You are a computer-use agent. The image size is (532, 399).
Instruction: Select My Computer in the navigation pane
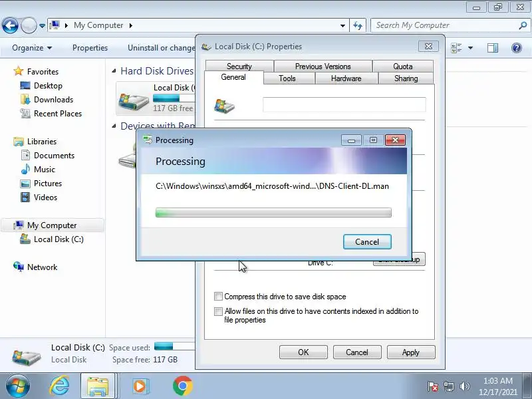coord(52,225)
